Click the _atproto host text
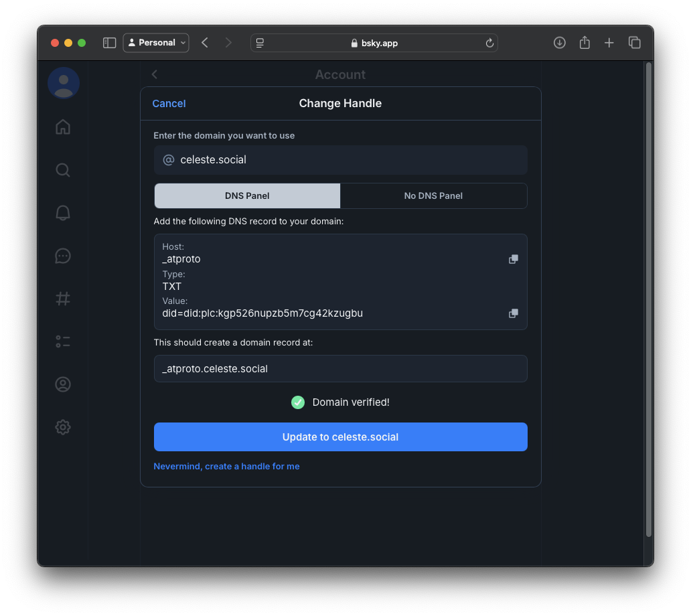Image resolution: width=691 pixels, height=616 pixels. [181, 259]
